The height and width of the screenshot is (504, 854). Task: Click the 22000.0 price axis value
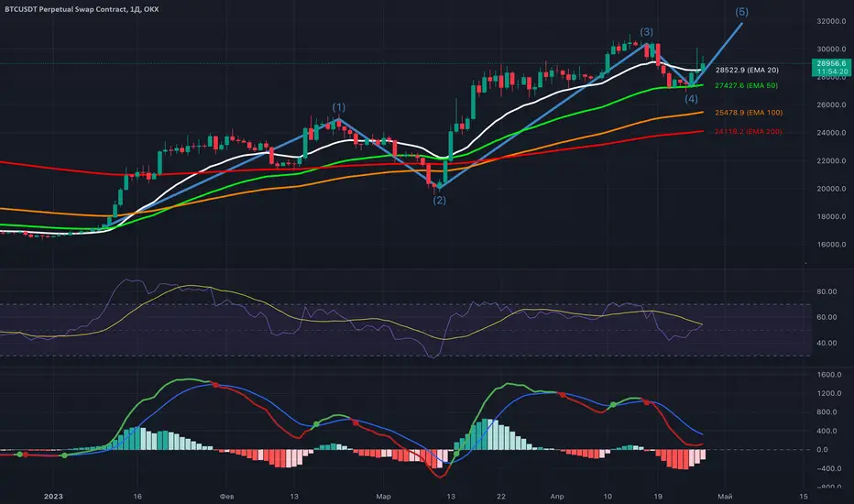(831, 160)
